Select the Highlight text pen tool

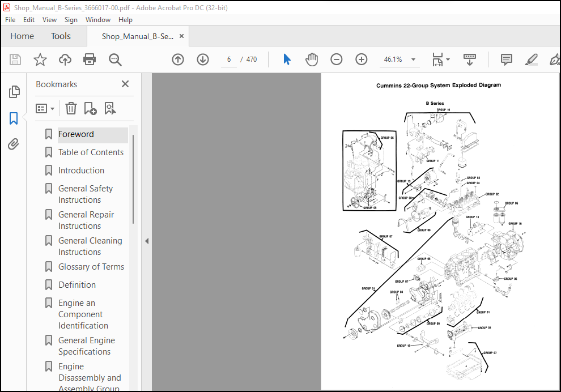click(x=532, y=59)
